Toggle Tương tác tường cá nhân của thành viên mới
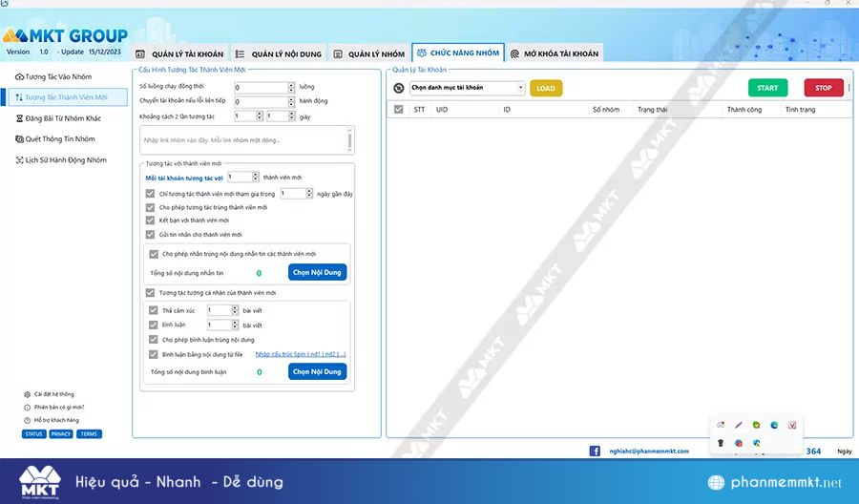859x504 pixels. [150, 292]
